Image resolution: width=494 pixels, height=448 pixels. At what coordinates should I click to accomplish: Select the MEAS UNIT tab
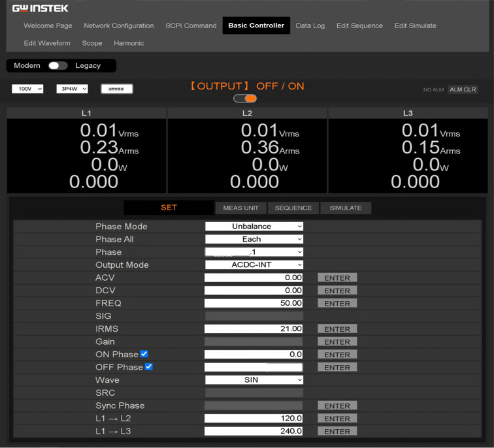240,208
